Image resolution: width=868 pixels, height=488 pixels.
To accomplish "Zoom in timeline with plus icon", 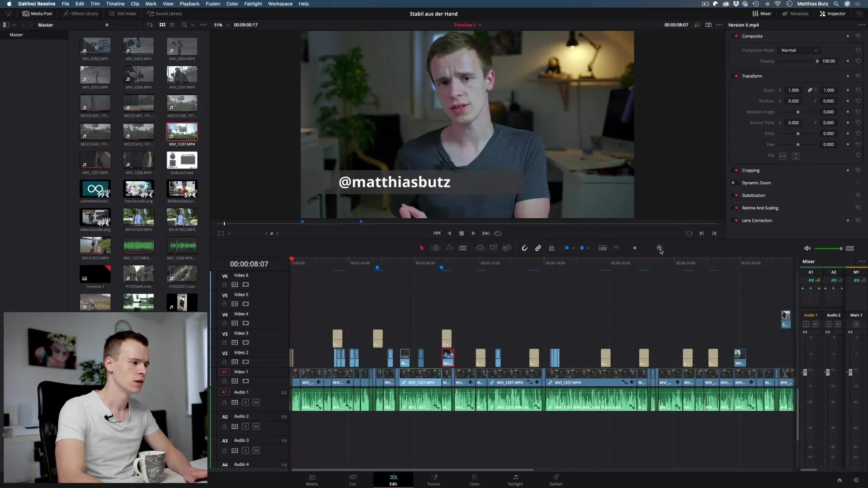I will [659, 248].
